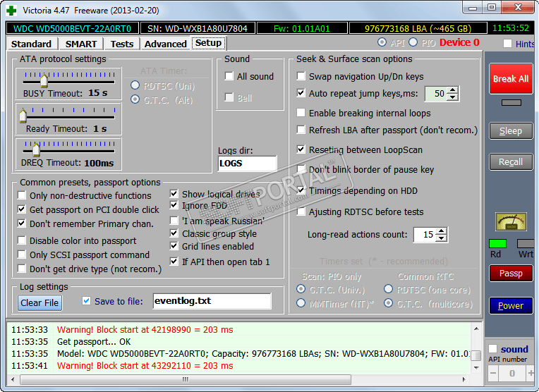This screenshot has height=392, width=539.
Task: Toggle Don't remember Primary chan.
Action: (22, 223)
